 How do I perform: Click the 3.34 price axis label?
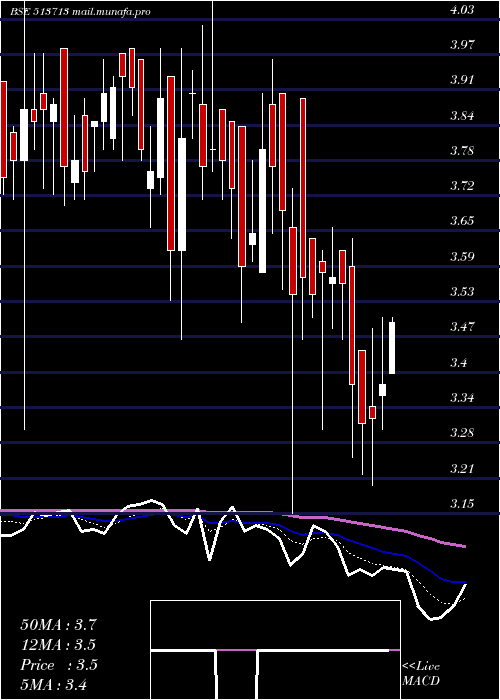(x=462, y=397)
